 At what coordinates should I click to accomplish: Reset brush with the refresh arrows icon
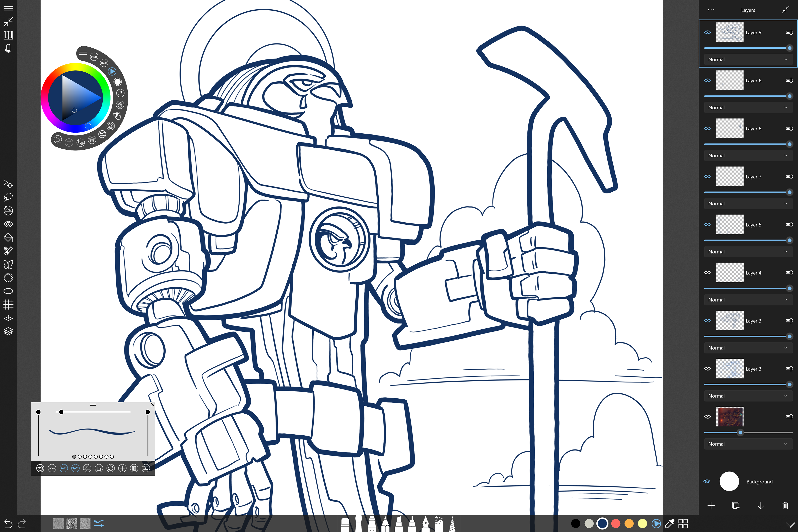(x=111, y=468)
